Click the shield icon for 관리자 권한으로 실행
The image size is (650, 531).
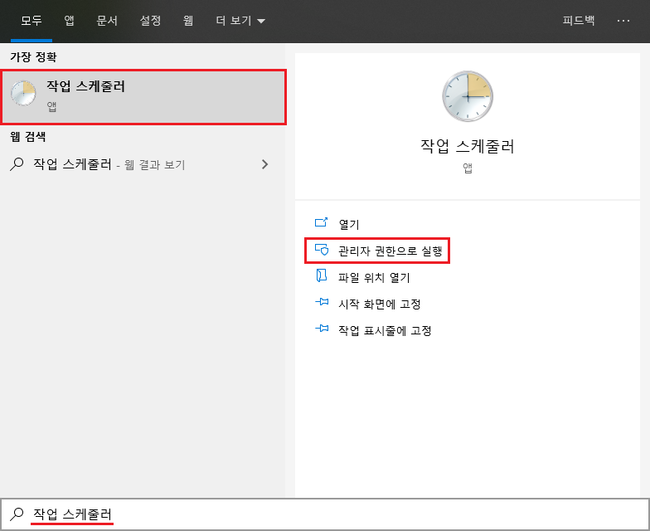click(321, 250)
